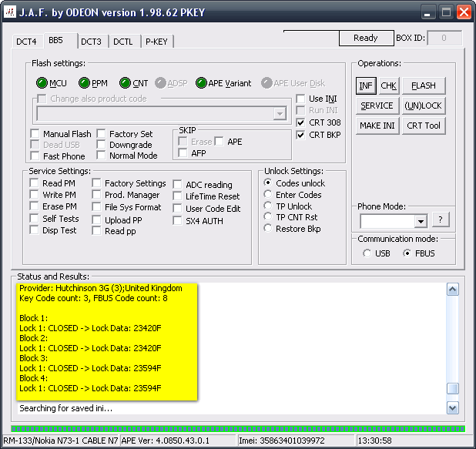Image resolution: width=476 pixels, height=449 pixels.
Task: Click the SERVICE button
Action: coord(377,106)
